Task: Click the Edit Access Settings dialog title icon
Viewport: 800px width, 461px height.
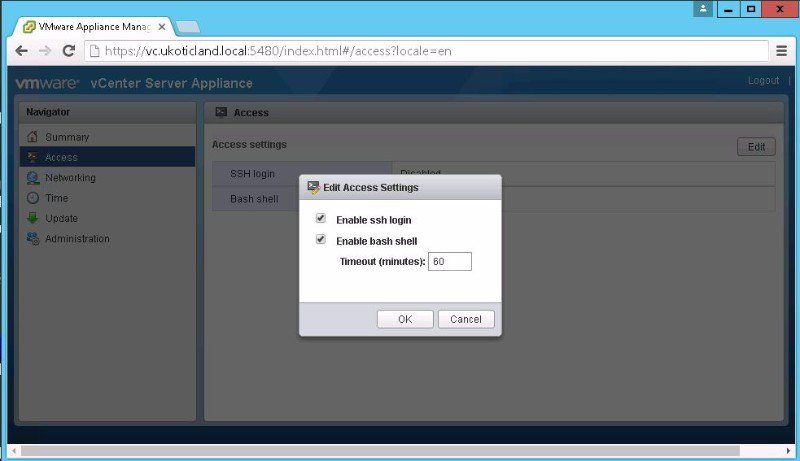Action: pos(313,187)
